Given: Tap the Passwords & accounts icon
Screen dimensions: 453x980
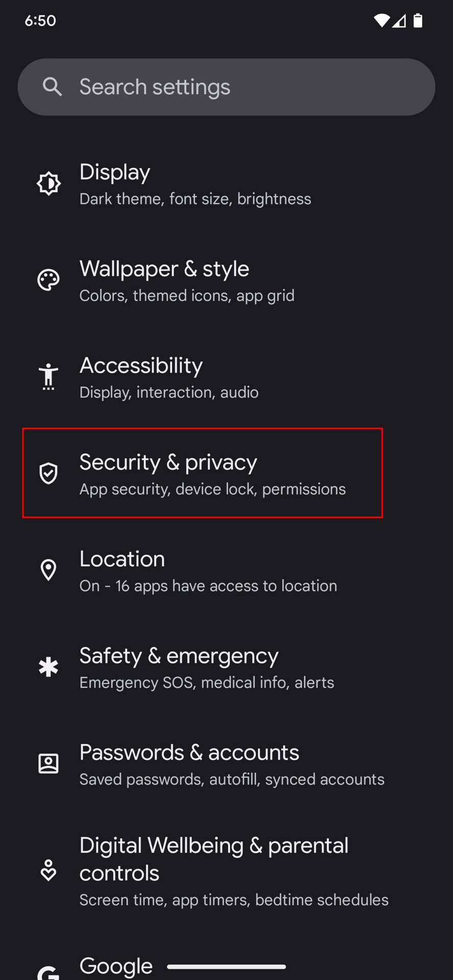Looking at the screenshot, I should point(49,764).
